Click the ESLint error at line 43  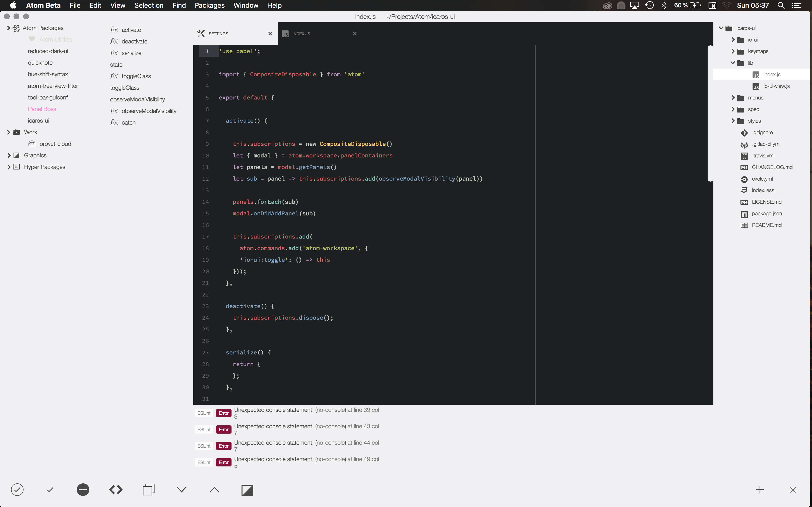306,427
